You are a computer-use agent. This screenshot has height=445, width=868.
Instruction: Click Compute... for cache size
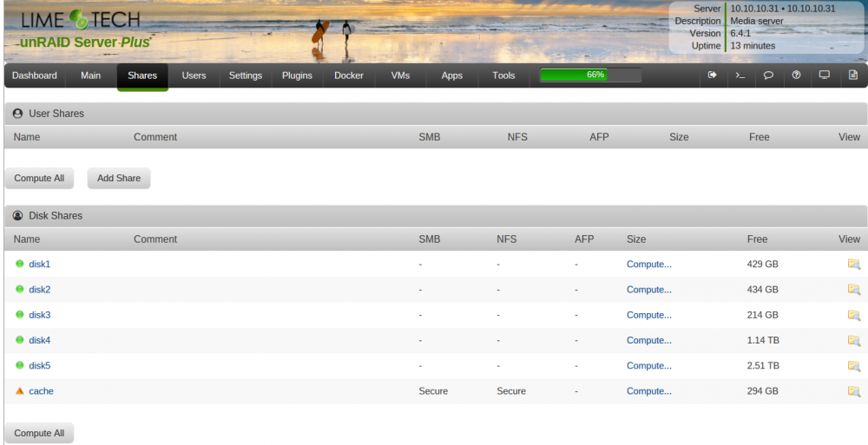pos(648,391)
